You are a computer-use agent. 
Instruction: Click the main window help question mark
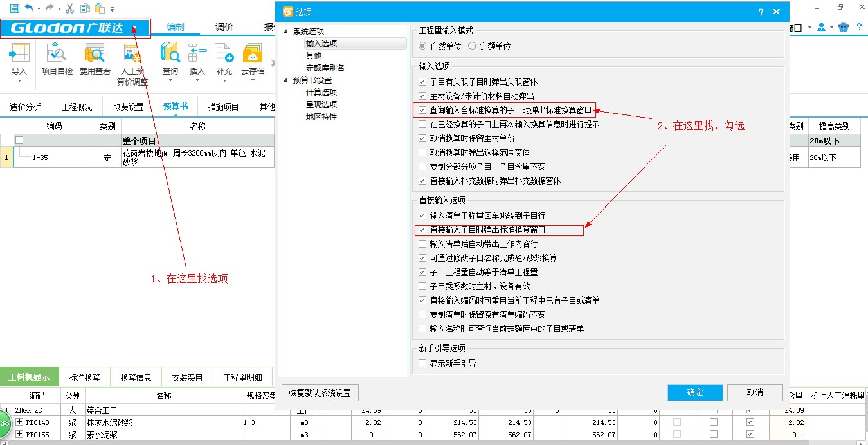point(860,28)
